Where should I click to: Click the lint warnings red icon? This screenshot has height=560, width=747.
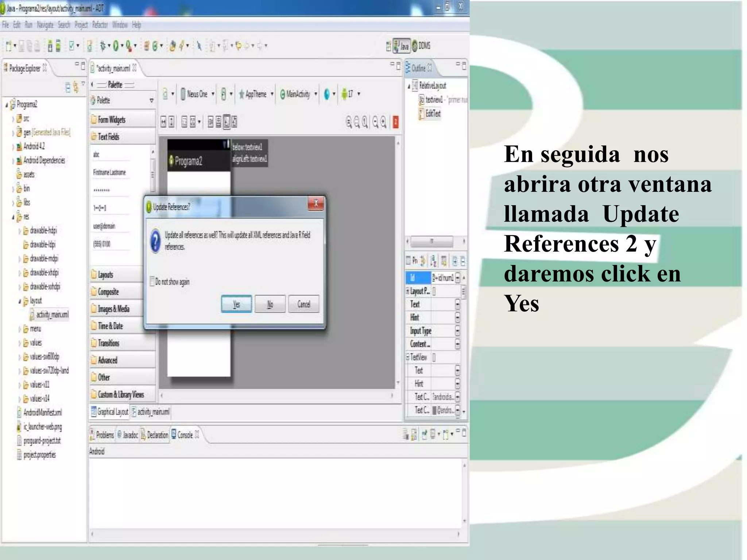click(395, 122)
